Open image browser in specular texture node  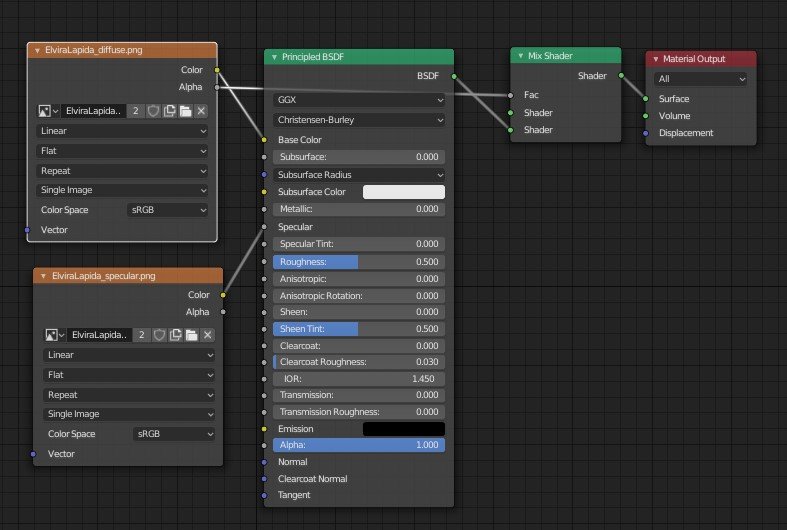tap(55, 335)
